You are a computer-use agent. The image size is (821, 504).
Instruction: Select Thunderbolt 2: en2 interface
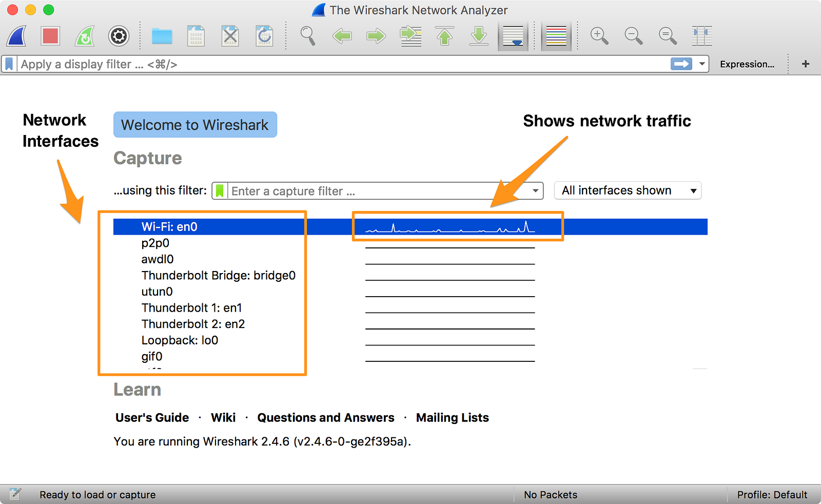pyautogui.click(x=193, y=324)
